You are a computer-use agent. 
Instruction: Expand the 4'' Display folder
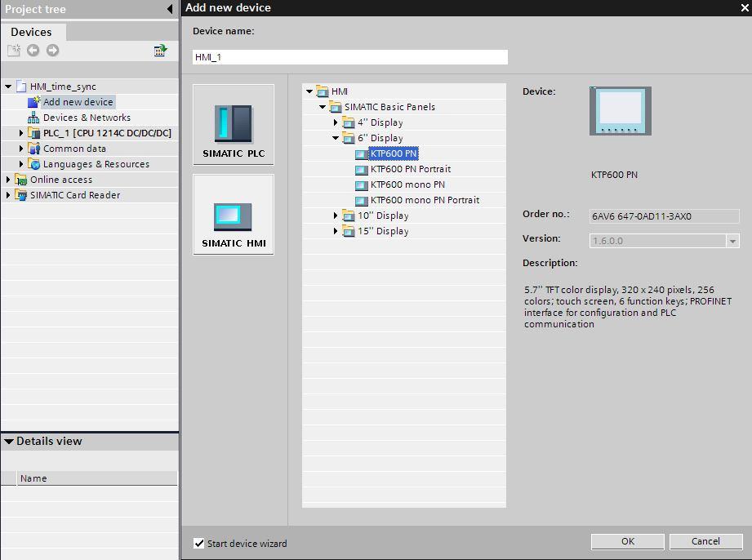336,122
